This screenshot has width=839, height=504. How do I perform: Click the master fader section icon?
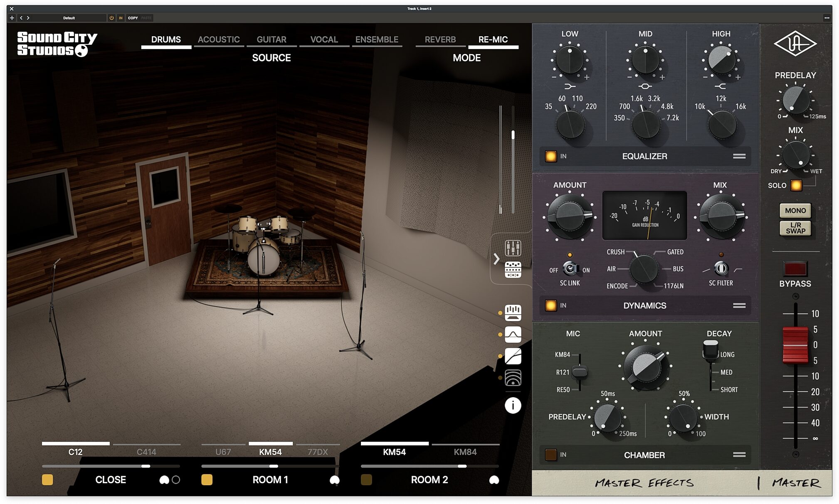tap(513, 312)
